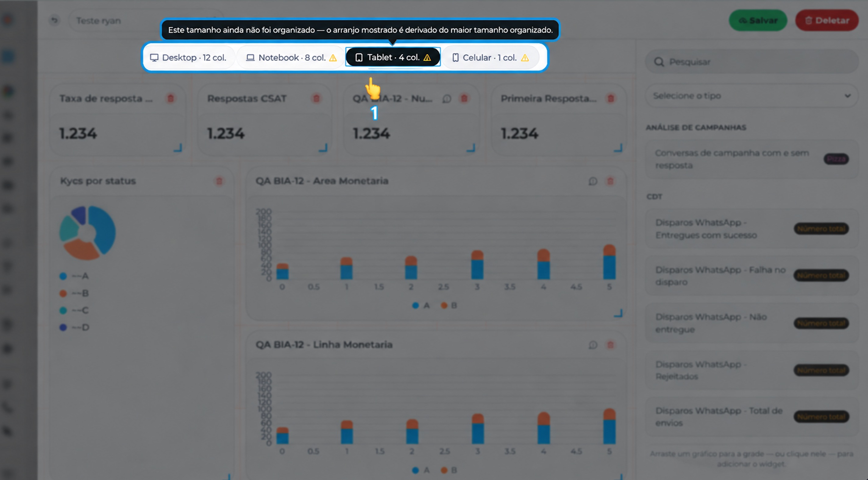Image resolution: width=868 pixels, height=480 pixels.
Task: Delete the Primeira Resposta widget
Action: tap(610, 98)
